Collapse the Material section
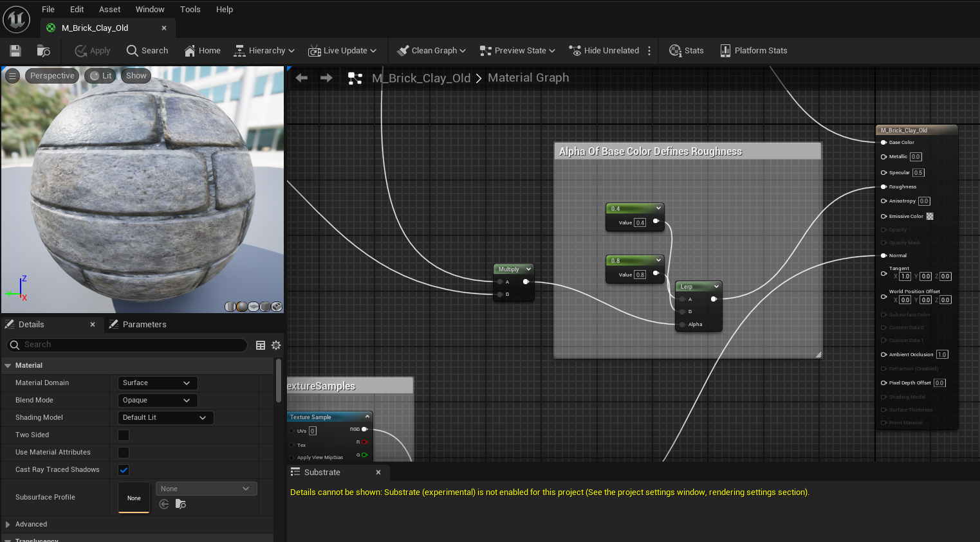This screenshot has height=542, width=980. click(8, 365)
